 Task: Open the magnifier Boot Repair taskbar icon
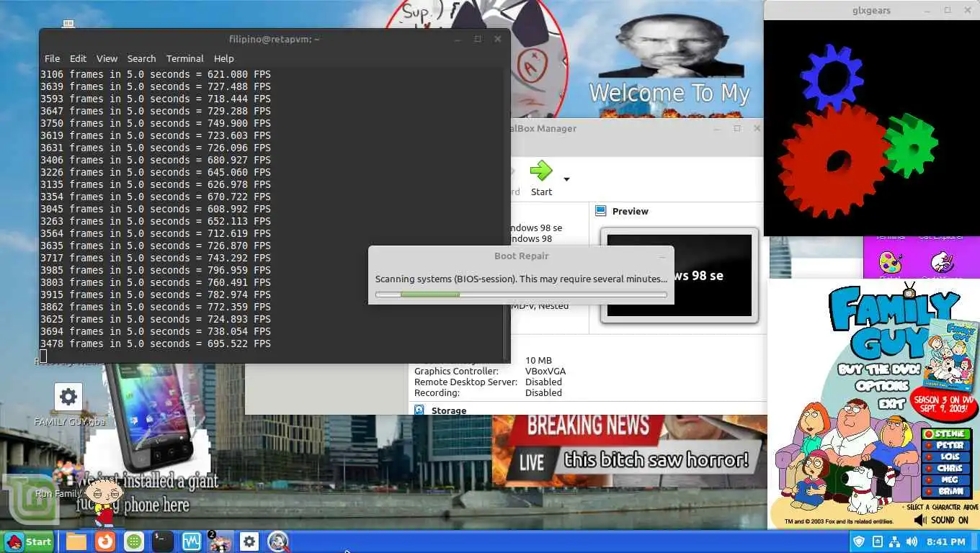click(278, 541)
